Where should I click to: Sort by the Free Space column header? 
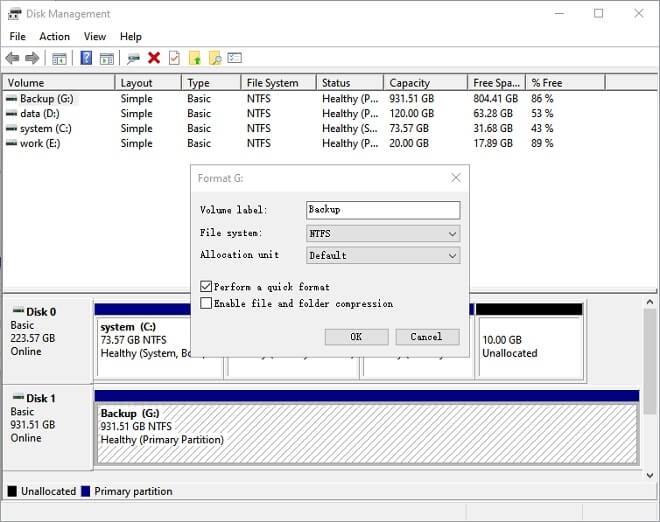[x=497, y=83]
